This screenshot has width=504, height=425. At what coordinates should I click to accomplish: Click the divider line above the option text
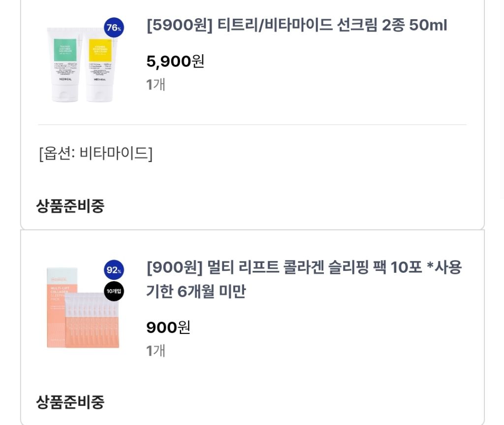(252, 125)
